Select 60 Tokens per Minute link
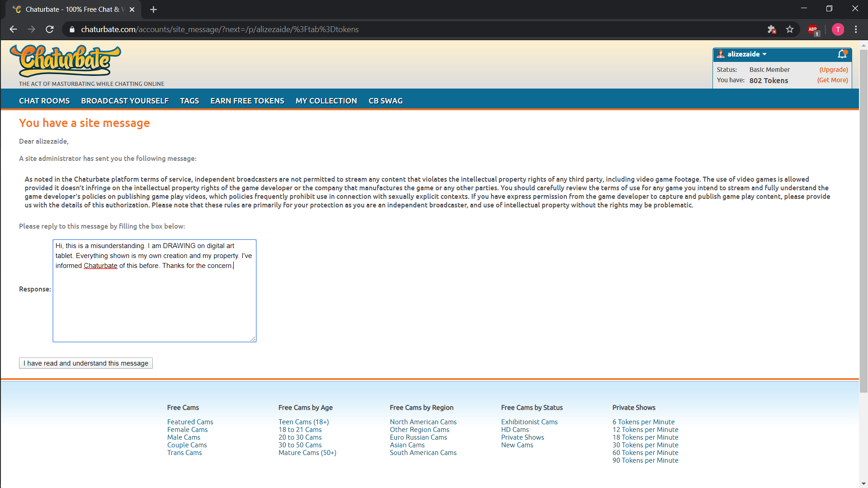Screen dimensions: 868x488 click(x=645, y=452)
